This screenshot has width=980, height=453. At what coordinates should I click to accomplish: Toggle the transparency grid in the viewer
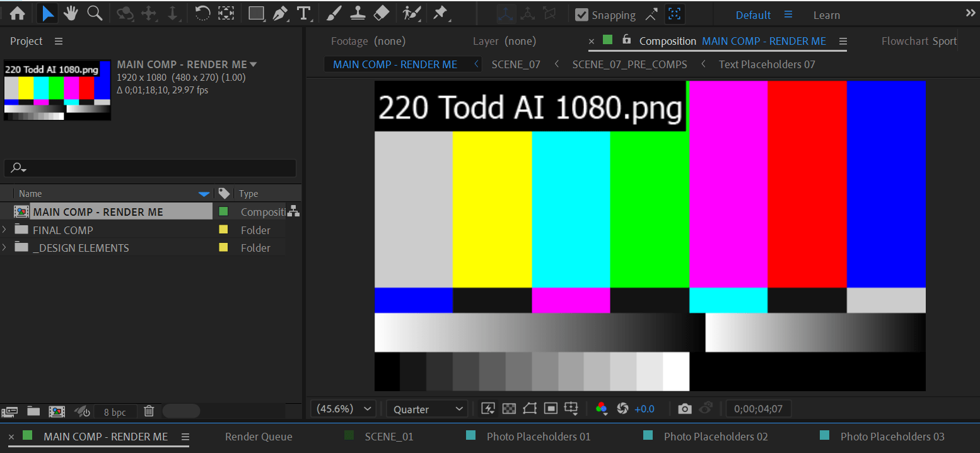[509, 409]
